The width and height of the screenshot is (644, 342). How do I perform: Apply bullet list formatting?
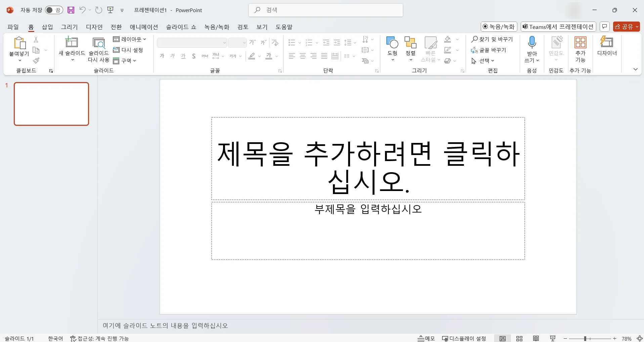coord(292,43)
